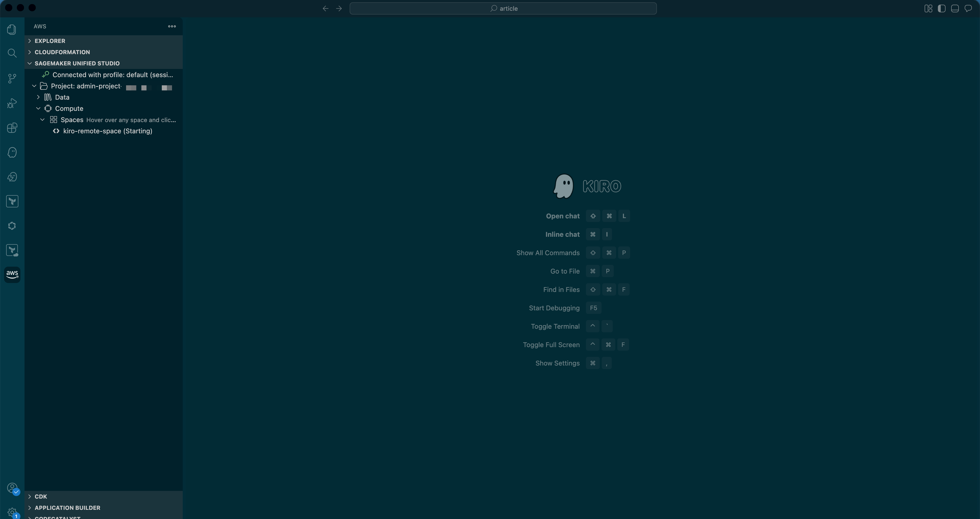Open the ghost with lightning bolt icon
Screen dimensions: 980x519
pyautogui.click(x=12, y=177)
